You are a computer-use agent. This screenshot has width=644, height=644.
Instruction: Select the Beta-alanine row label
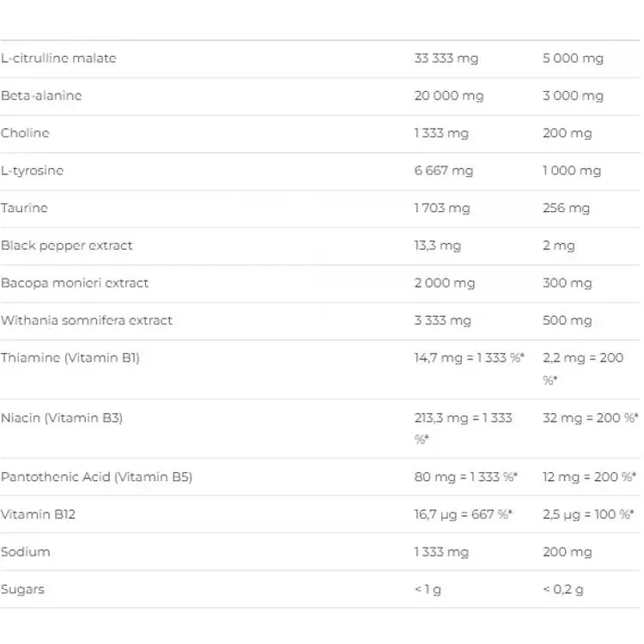(x=41, y=95)
